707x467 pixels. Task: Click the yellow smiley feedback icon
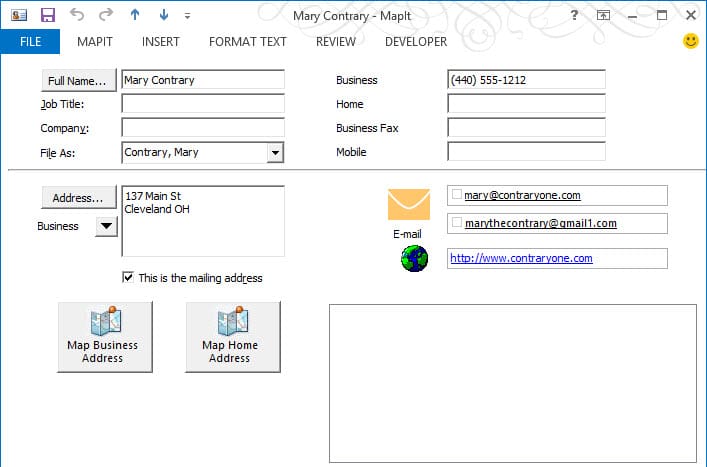pos(690,41)
